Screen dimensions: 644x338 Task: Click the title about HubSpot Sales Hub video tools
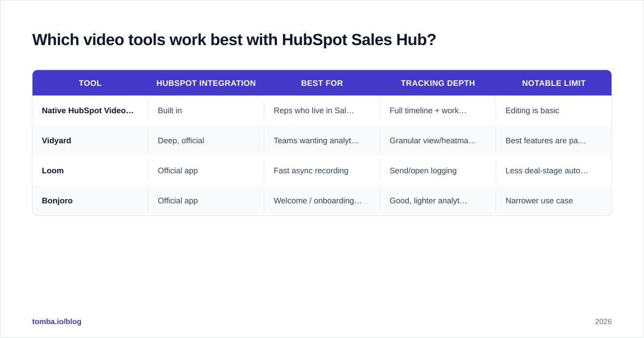point(234,40)
